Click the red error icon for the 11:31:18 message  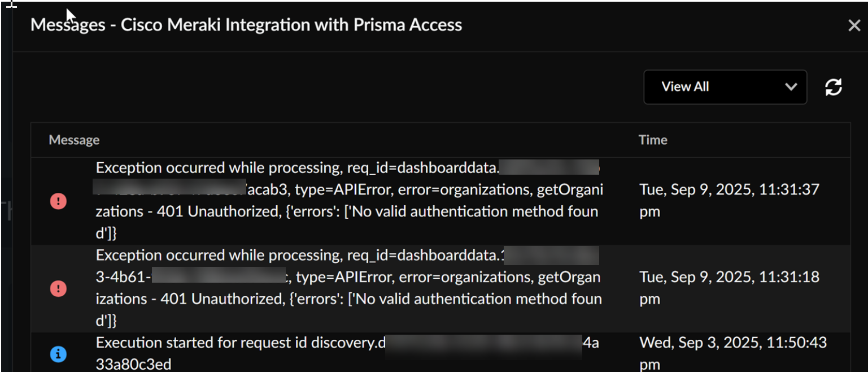(58, 289)
